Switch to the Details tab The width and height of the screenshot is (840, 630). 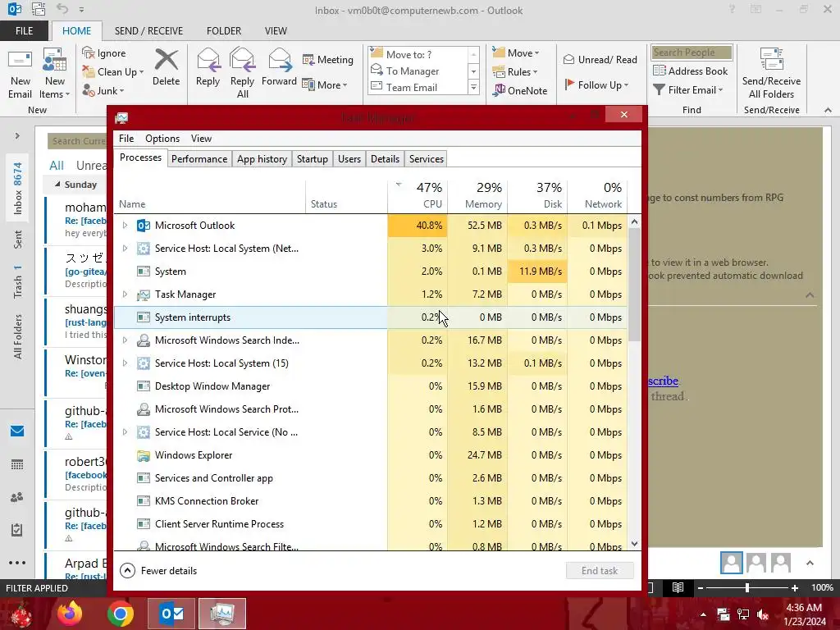385,159
